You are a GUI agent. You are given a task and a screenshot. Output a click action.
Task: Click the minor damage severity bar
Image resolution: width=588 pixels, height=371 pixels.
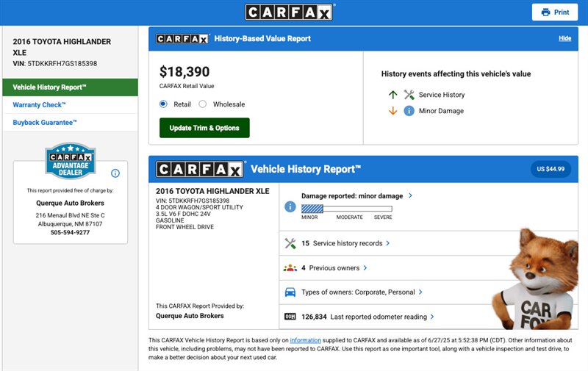click(x=346, y=209)
